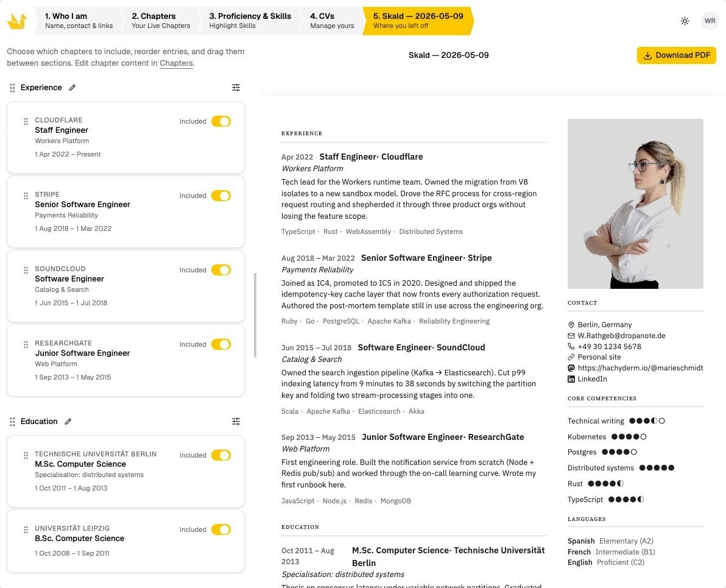Edit the Education section title pencil
726x588 pixels.
tap(68, 421)
